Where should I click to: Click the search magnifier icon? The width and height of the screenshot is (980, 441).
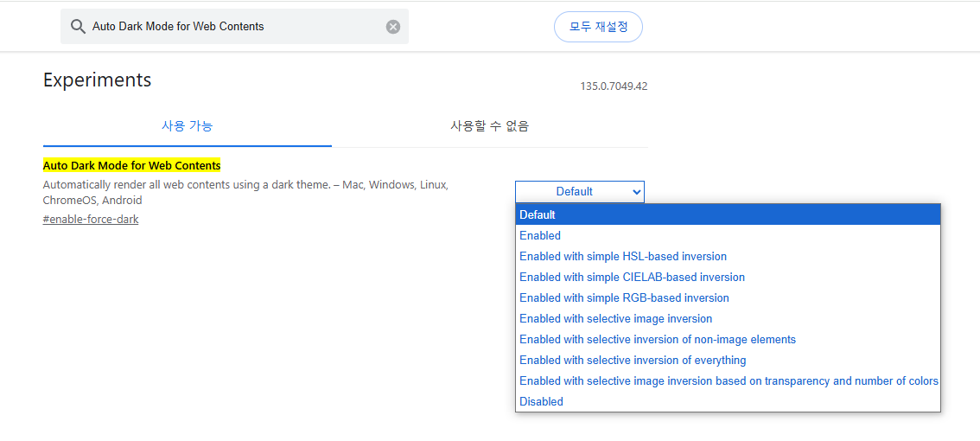(x=78, y=26)
